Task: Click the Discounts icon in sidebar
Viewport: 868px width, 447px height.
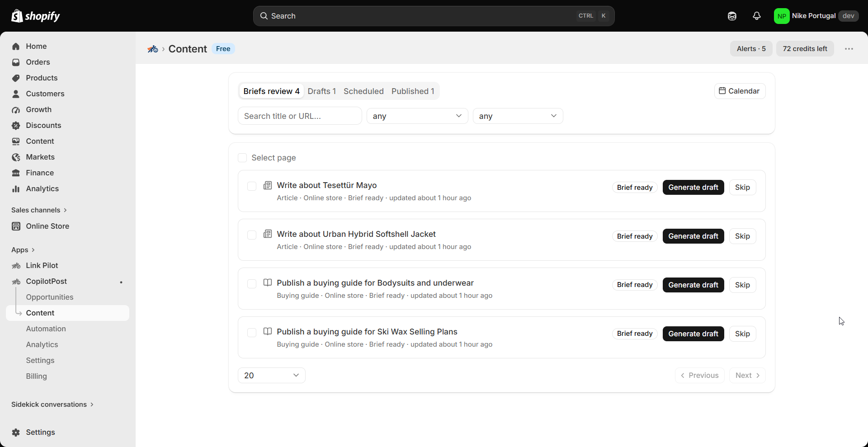Action: pos(16,125)
